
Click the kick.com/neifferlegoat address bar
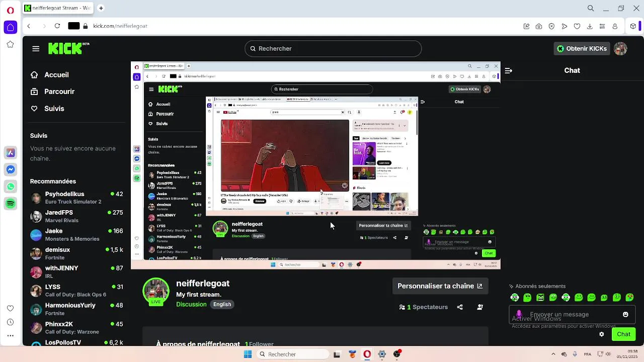click(120, 26)
